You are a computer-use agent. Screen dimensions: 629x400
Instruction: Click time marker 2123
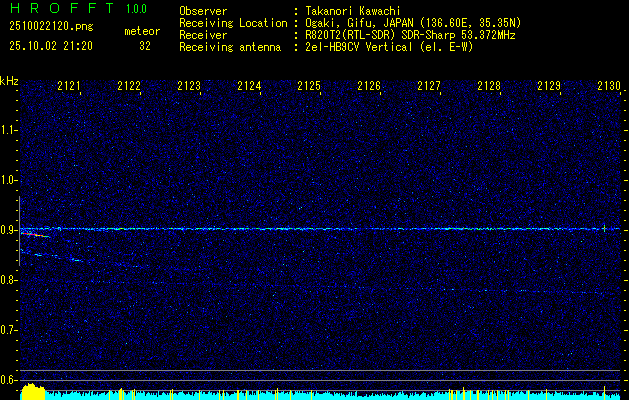189,86
